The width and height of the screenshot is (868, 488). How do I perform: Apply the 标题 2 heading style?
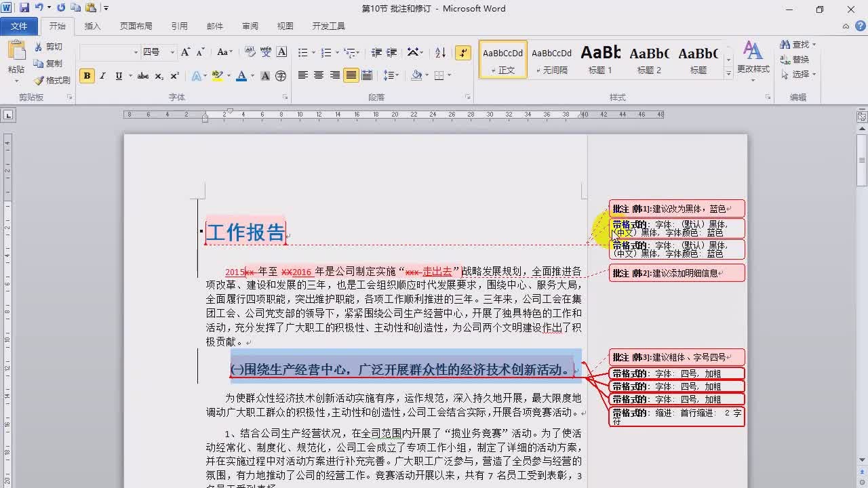649,59
